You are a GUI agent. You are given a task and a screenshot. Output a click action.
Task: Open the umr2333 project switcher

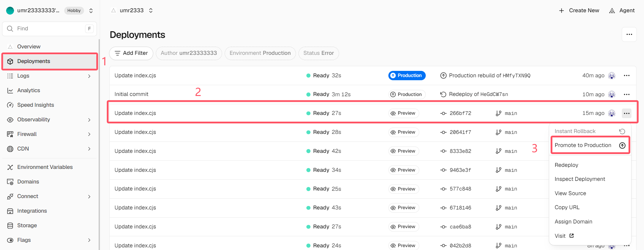(x=151, y=11)
